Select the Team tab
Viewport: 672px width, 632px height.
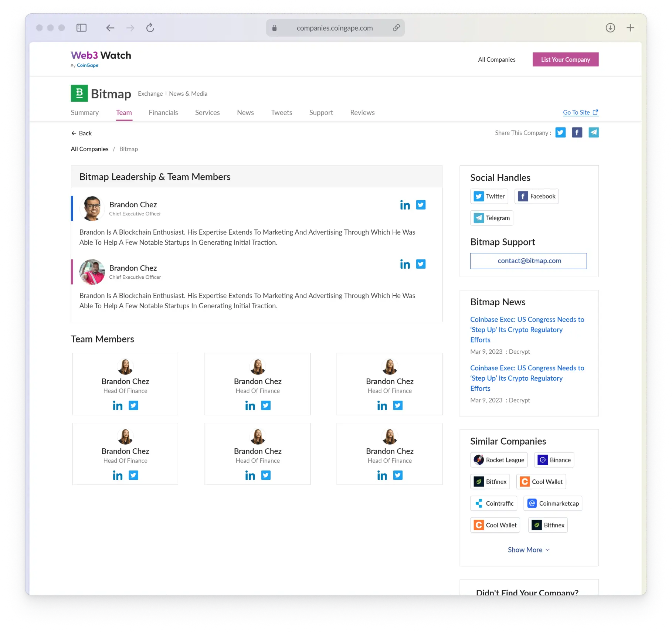(x=124, y=112)
